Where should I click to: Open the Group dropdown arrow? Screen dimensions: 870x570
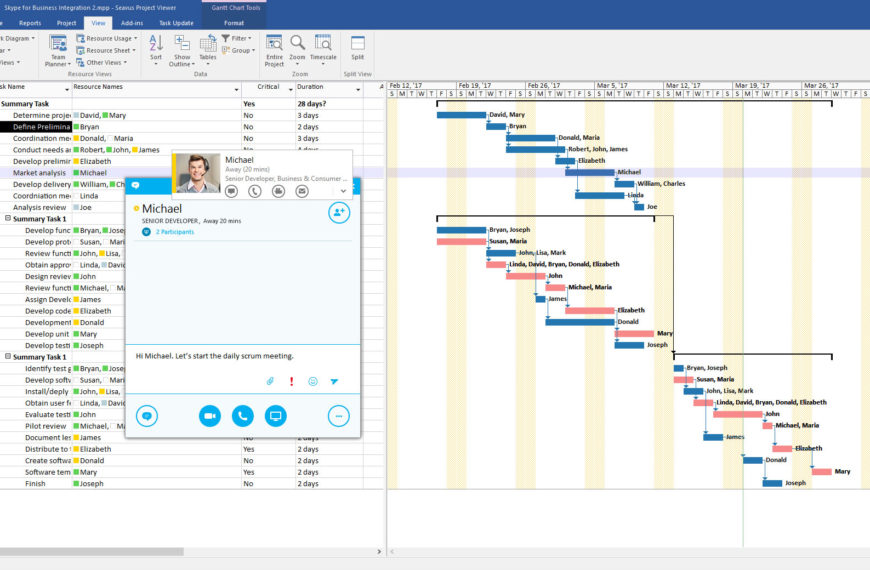coord(253,51)
